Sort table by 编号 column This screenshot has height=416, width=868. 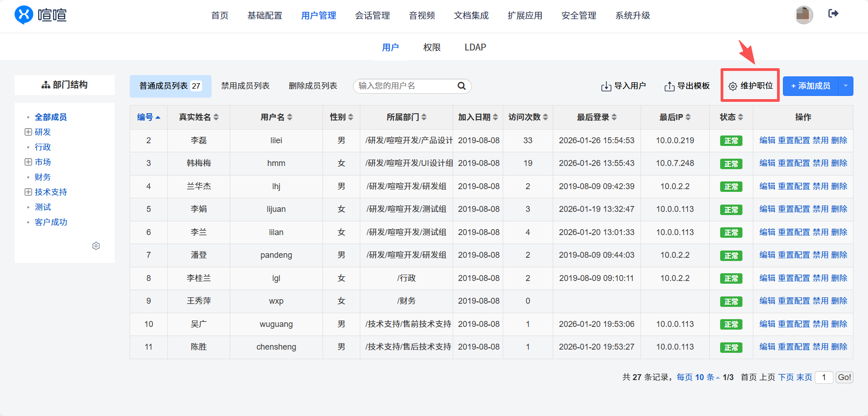pyautogui.click(x=148, y=117)
